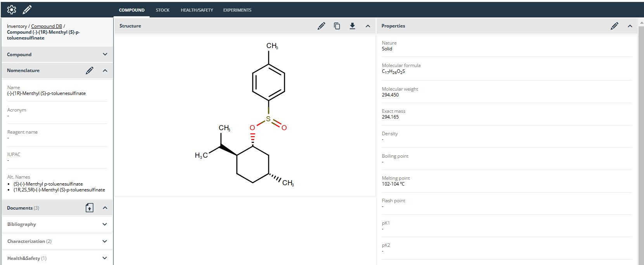Click the 'pK1' property label

pyautogui.click(x=386, y=223)
